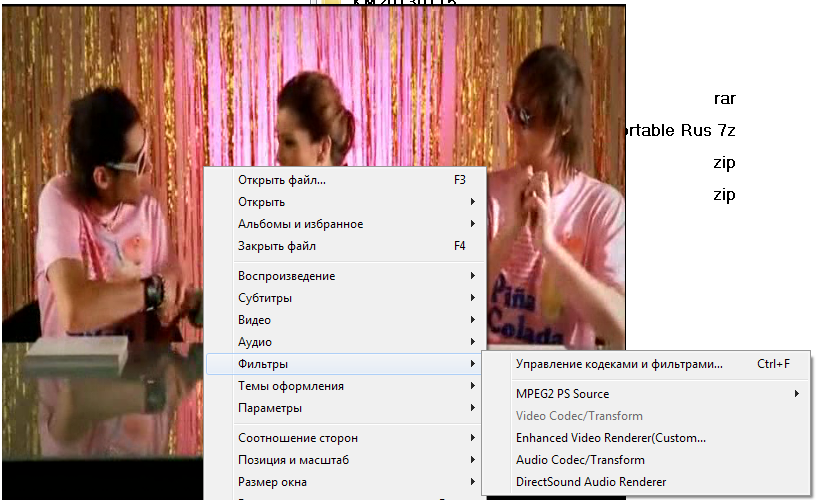Expand the 'Открыть' submenu
The width and height of the screenshot is (817, 500).
point(262,203)
